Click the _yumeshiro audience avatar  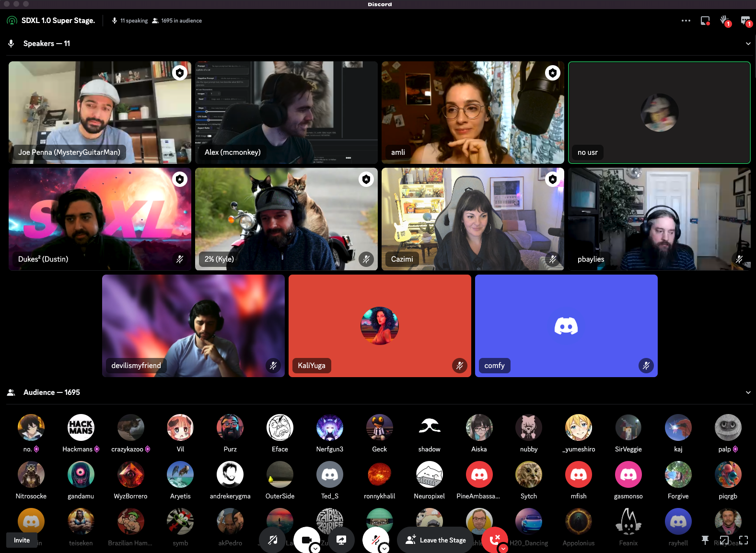(x=579, y=427)
